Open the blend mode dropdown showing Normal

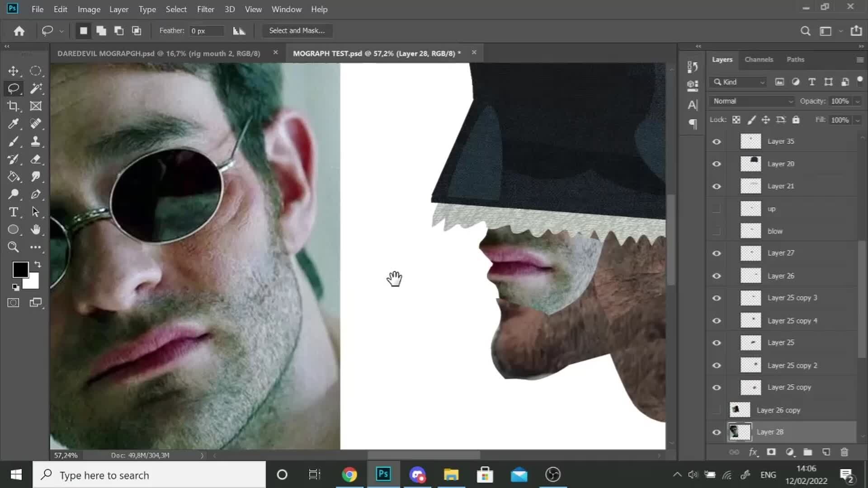click(751, 101)
